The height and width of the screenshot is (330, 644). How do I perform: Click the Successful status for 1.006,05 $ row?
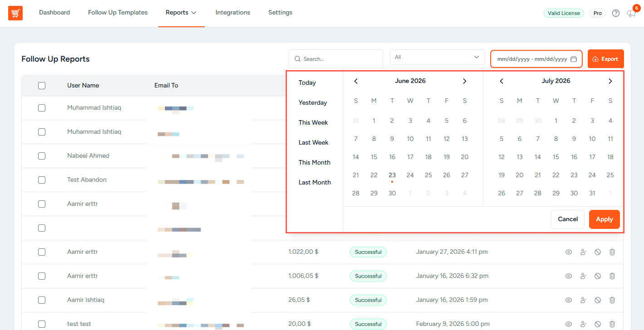(x=368, y=276)
